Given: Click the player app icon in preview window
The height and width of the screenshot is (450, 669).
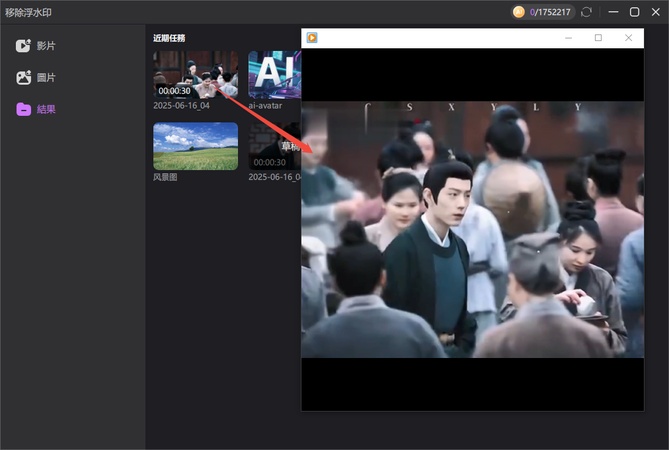Looking at the screenshot, I should tap(312, 38).
